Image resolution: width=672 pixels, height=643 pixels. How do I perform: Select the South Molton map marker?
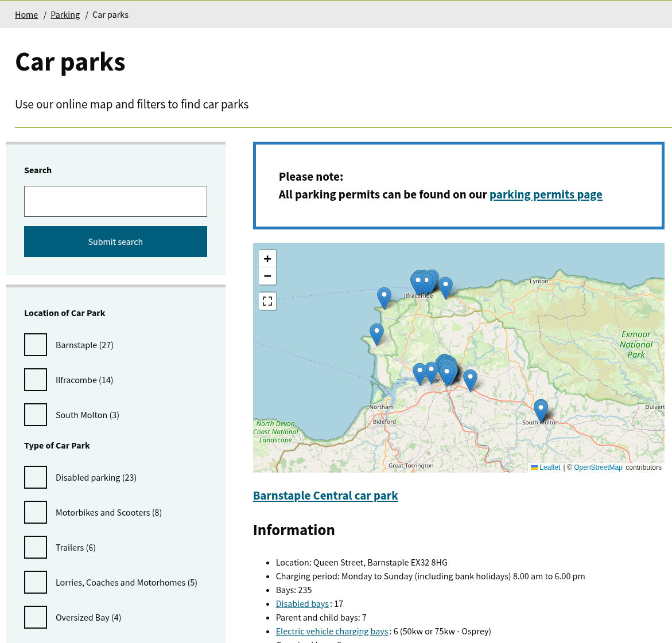pyautogui.click(x=541, y=407)
